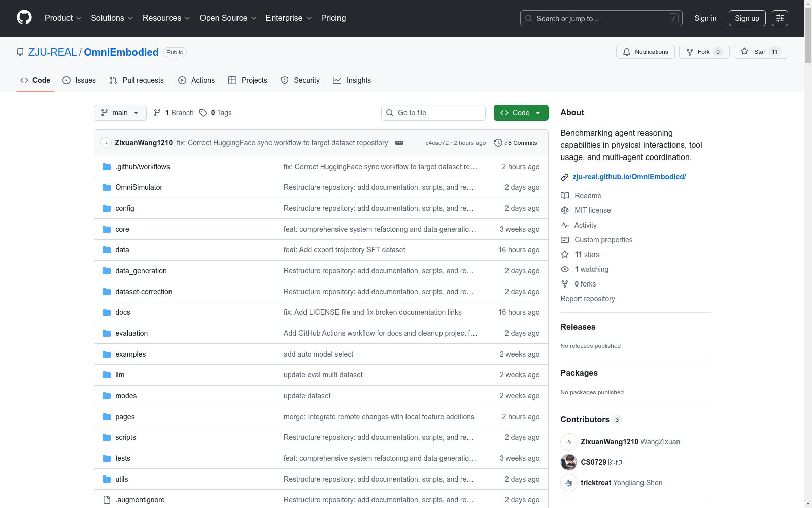Click the folder icon beside config
Viewport: 812px width, 508px height.
[107, 208]
